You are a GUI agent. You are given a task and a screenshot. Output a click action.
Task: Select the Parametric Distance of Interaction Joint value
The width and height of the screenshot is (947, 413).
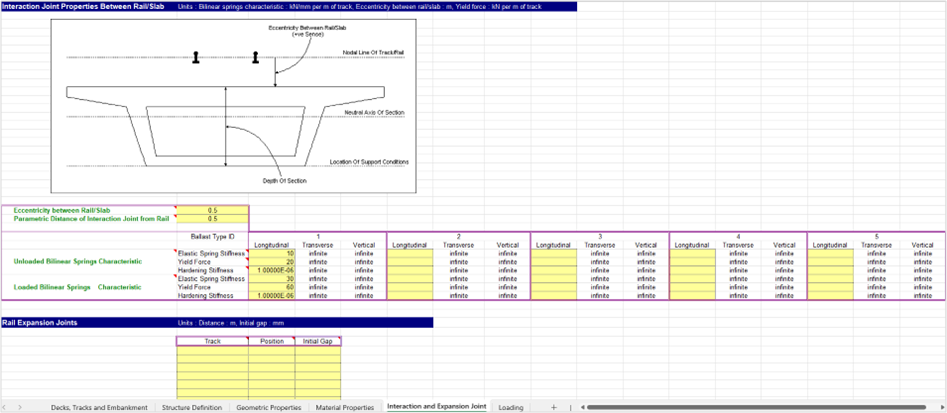tap(212, 219)
